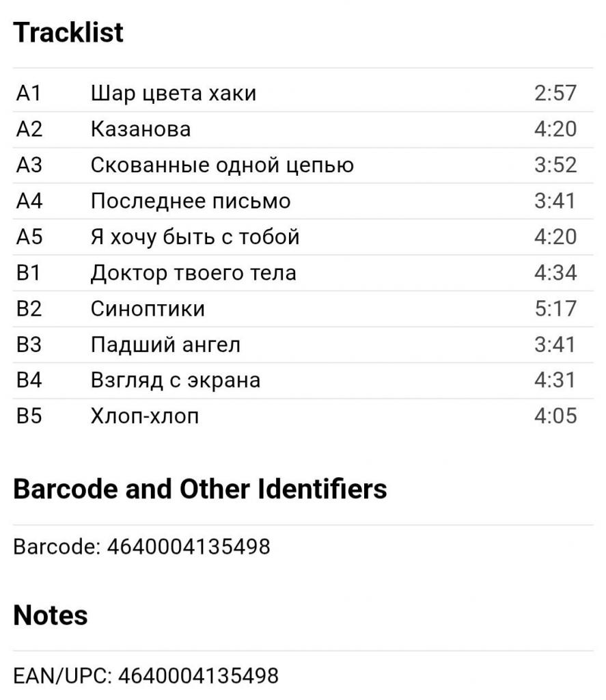The image size is (606, 700).
Task: Open track B3 Падший ангел
Action: click(303, 345)
